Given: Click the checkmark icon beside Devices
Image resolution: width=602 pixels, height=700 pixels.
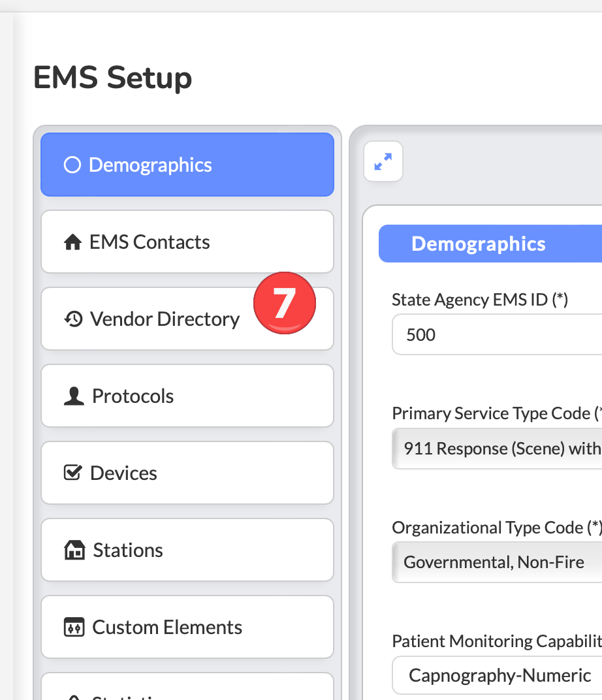Looking at the screenshot, I should point(72,473).
